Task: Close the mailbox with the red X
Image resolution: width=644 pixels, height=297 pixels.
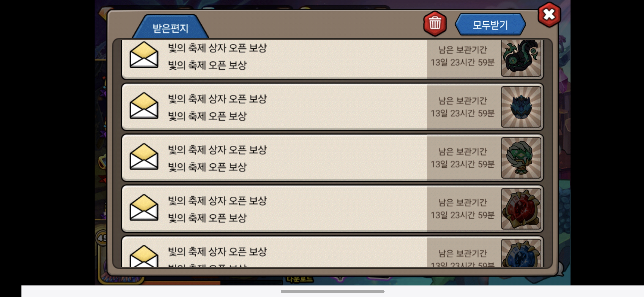Action: click(x=549, y=14)
